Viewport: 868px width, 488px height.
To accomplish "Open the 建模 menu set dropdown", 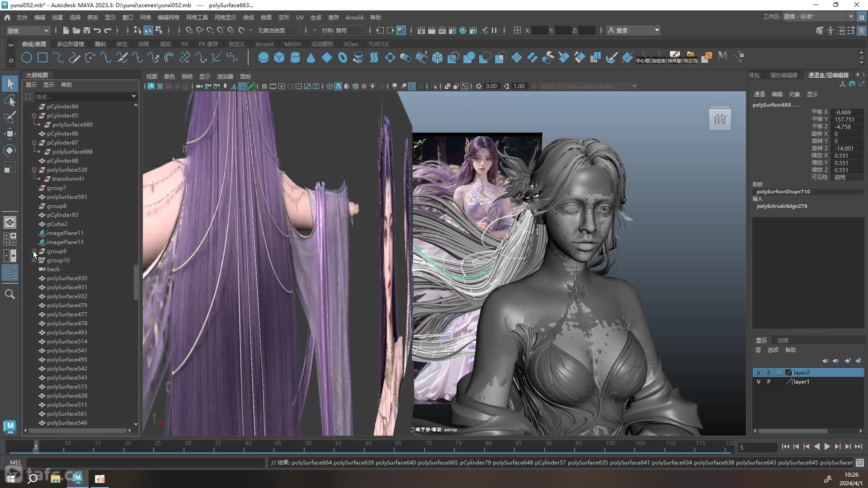I will pyautogui.click(x=28, y=30).
